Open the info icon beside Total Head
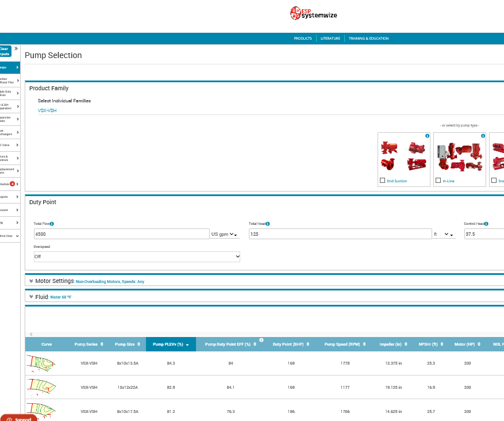 point(268,224)
